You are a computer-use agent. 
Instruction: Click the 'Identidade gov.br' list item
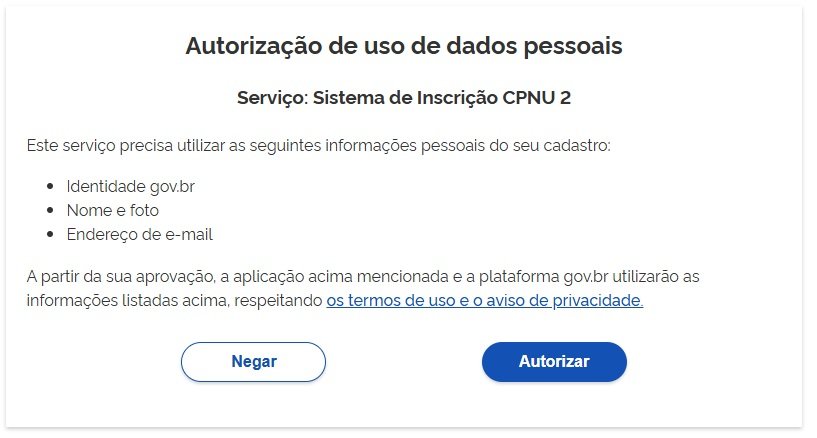130,186
